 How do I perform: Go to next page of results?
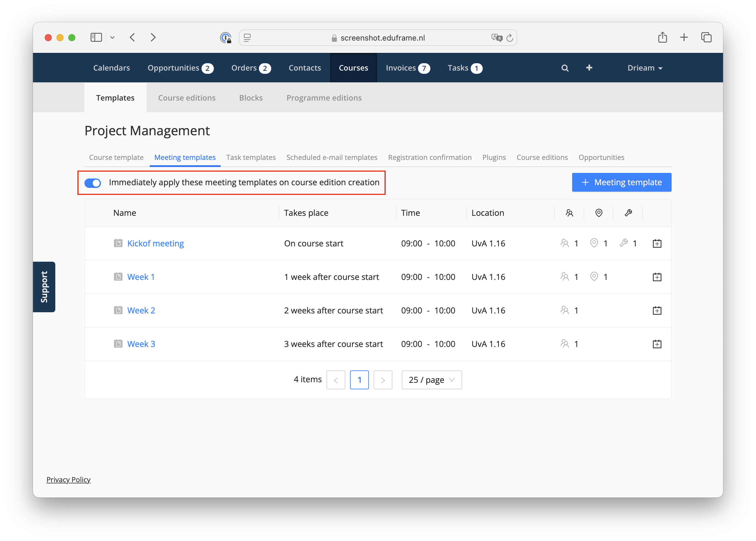coord(383,380)
